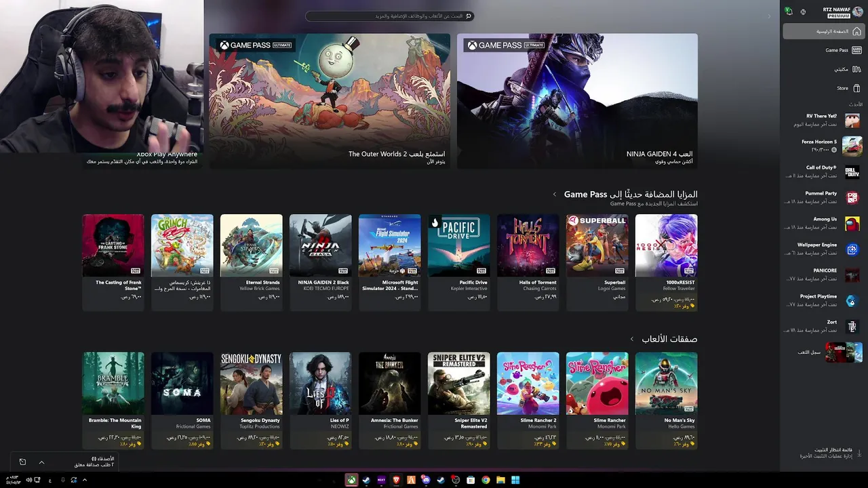Open PANICORE from recent list
Viewport: 868px width, 488px height.
coord(823,274)
